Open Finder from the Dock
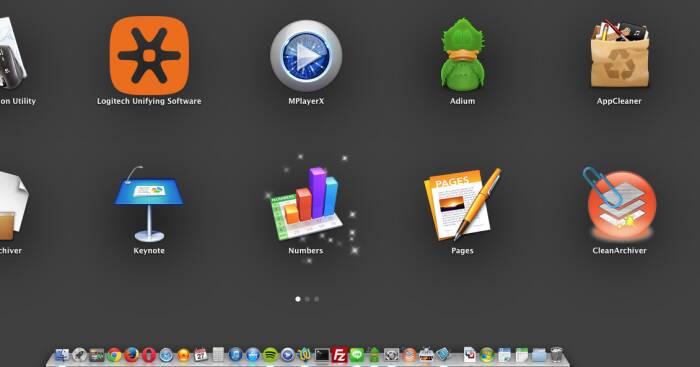This screenshot has height=367, width=700. coord(62,355)
